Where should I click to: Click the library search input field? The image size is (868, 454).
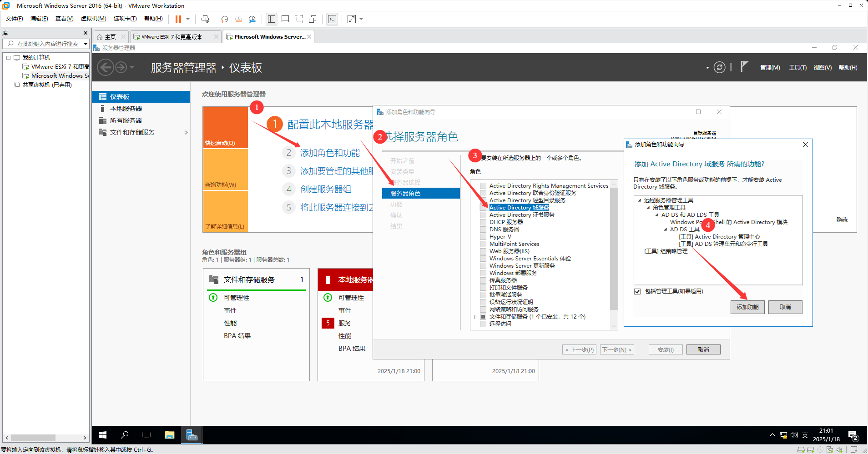coord(47,44)
